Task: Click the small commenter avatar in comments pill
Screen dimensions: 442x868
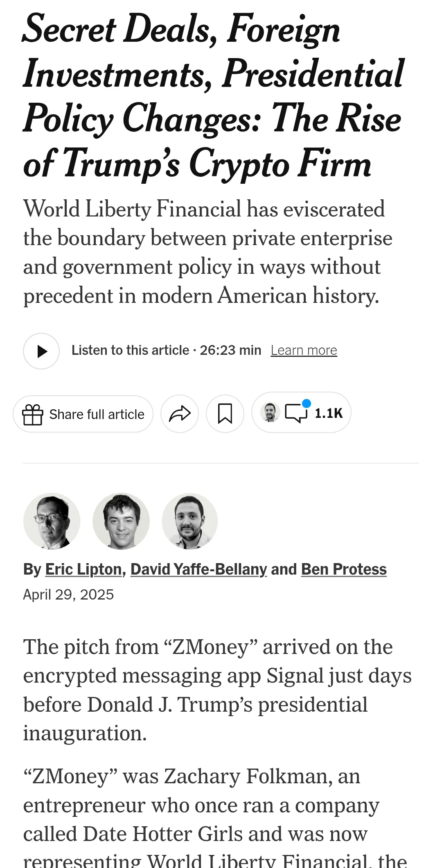Action: click(x=270, y=413)
